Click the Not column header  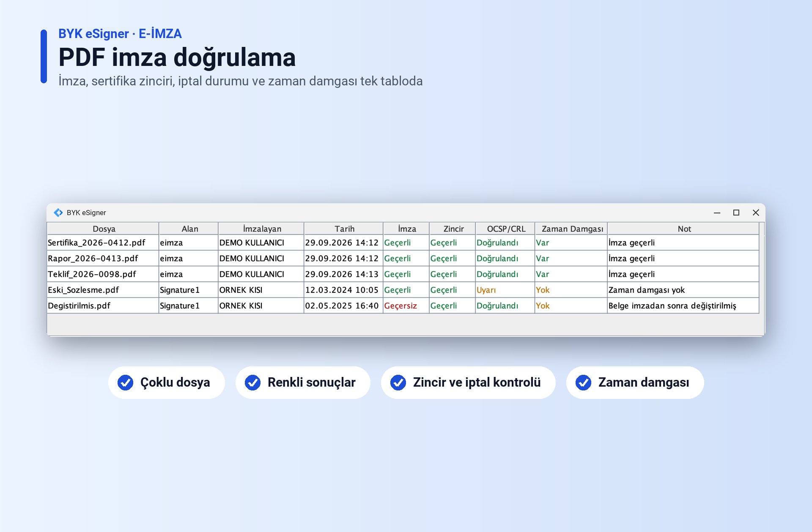[x=683, y=229]
